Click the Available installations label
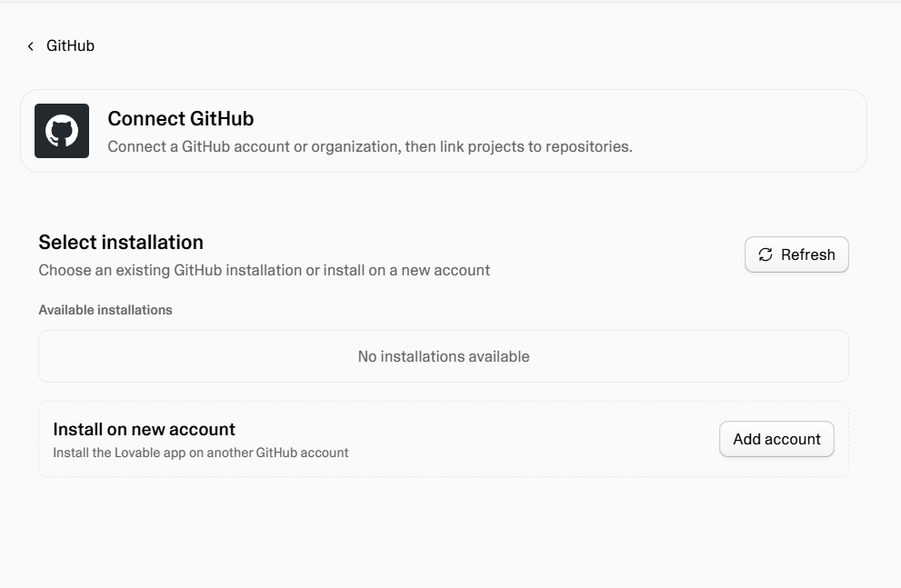Viewport: 901px width, 588px height. (105, 310)
